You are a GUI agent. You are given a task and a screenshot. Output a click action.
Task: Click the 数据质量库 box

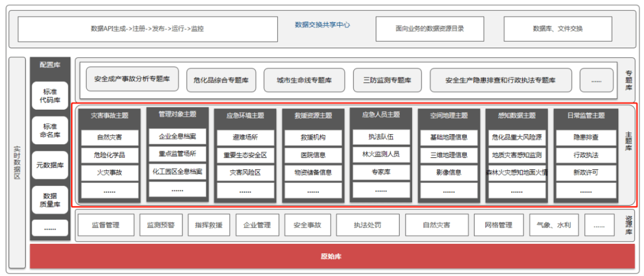click(x=50, y=199)
